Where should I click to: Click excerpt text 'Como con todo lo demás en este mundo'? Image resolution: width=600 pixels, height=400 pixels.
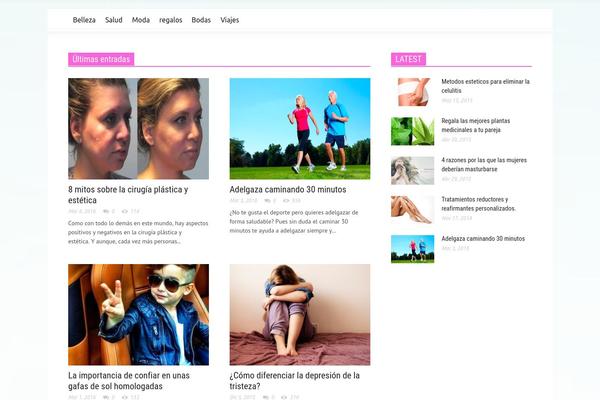[x=138, y=232]
